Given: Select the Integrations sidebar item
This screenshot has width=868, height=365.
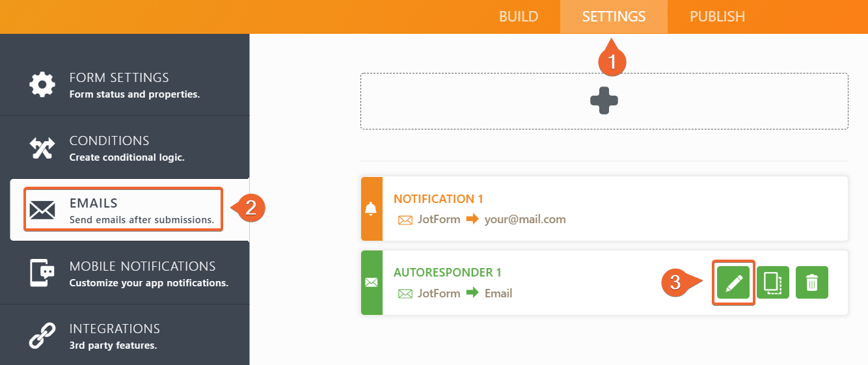Looking at the screenshot, I should (x=115, y=336).
